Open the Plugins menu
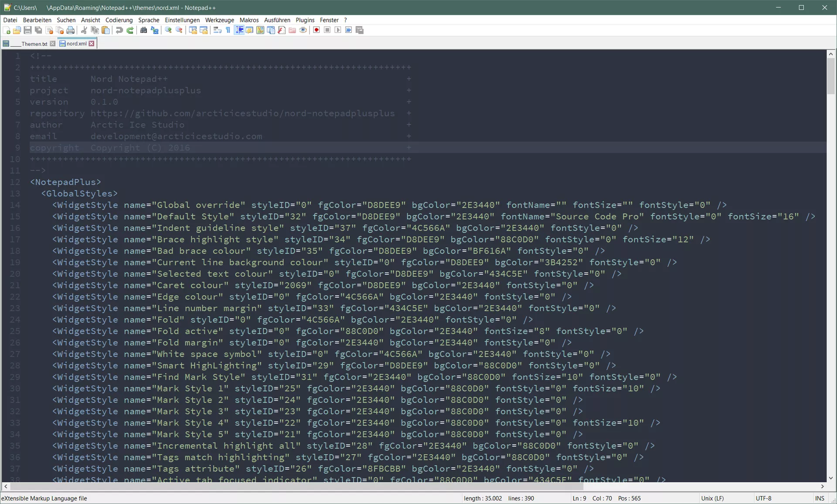The image size is (837, 504). pyautogui.click(x=305, y=20)
